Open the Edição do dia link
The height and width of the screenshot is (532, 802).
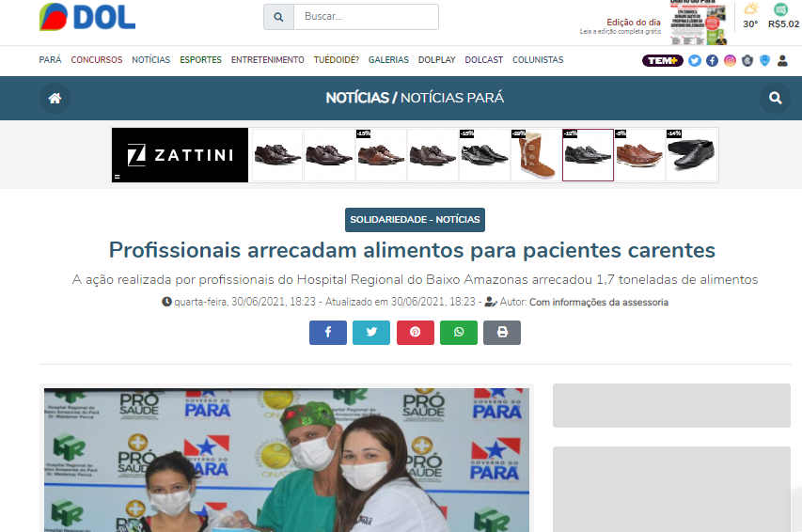click(x=634, y=23)
